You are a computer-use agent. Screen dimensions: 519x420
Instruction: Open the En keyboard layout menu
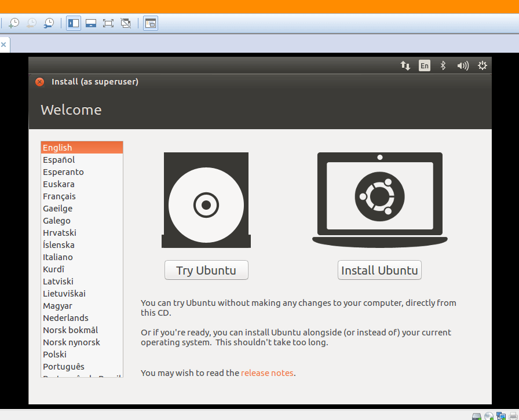click(x=424, y=65)
